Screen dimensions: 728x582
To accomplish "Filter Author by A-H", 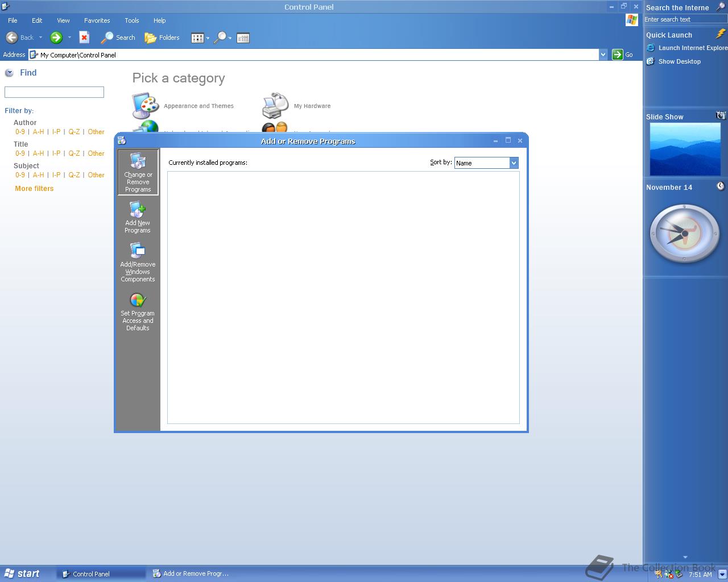I will click(38, 132).
